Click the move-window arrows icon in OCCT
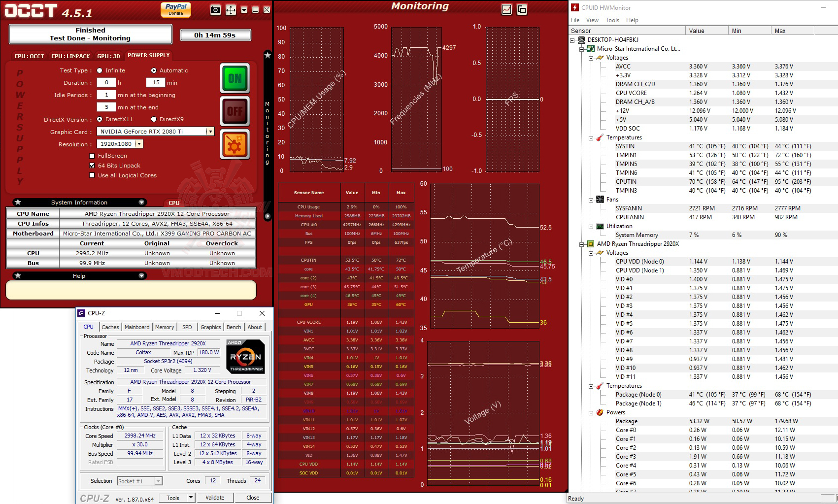Viewport: 838px width, 504px height. click(x=230, y=9)
